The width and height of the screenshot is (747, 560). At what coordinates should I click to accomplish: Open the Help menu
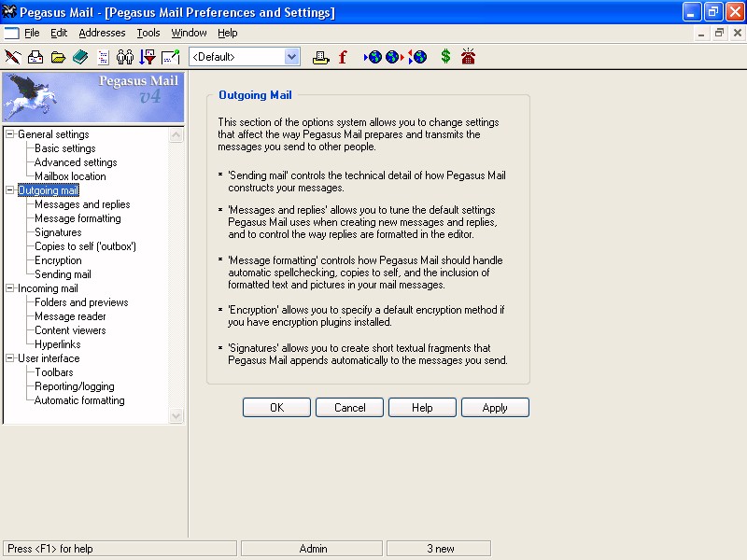tap(228, 33)
